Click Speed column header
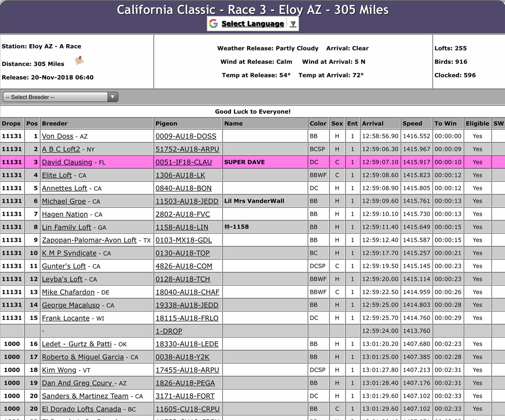 (x=412, y=123)
